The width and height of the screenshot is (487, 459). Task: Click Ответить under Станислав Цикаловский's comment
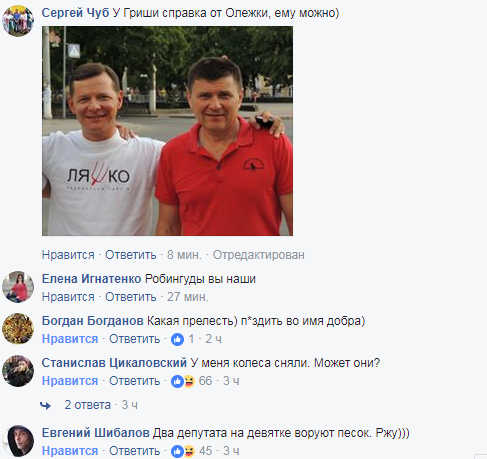135,381
